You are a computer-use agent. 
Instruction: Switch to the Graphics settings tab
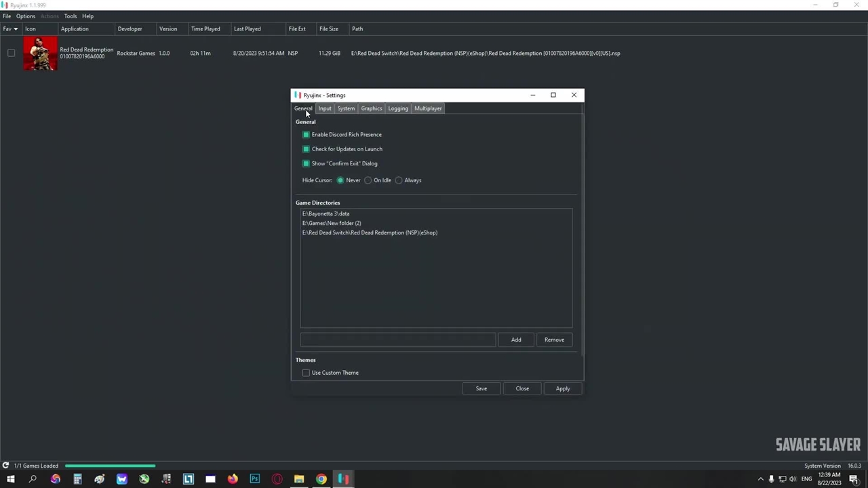(371, 108)
